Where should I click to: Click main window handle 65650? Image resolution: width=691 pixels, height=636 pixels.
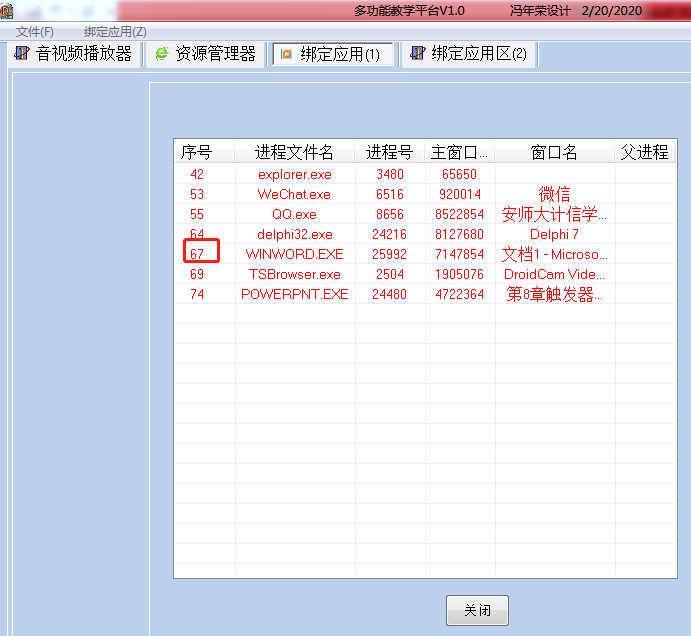coord(460,175)
